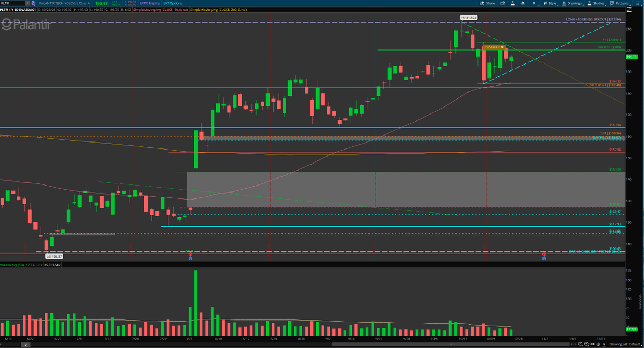The image size is (644, 348).
Task: Click the SimpleMovingAvg (CLOSE, 50) study label
Action: [161, 10]
